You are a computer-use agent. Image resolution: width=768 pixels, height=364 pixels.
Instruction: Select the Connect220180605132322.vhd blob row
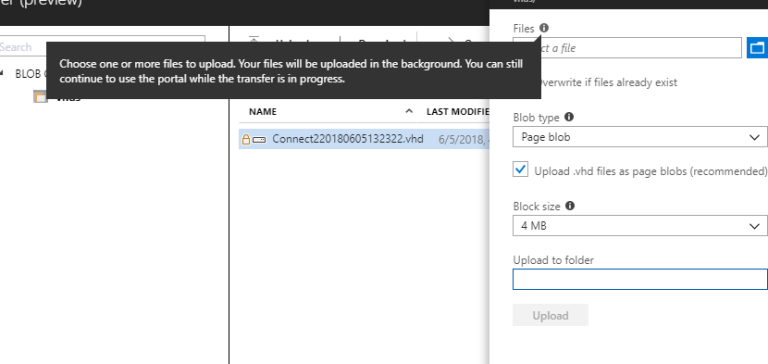pyautogui.click(x=364, y=140)
